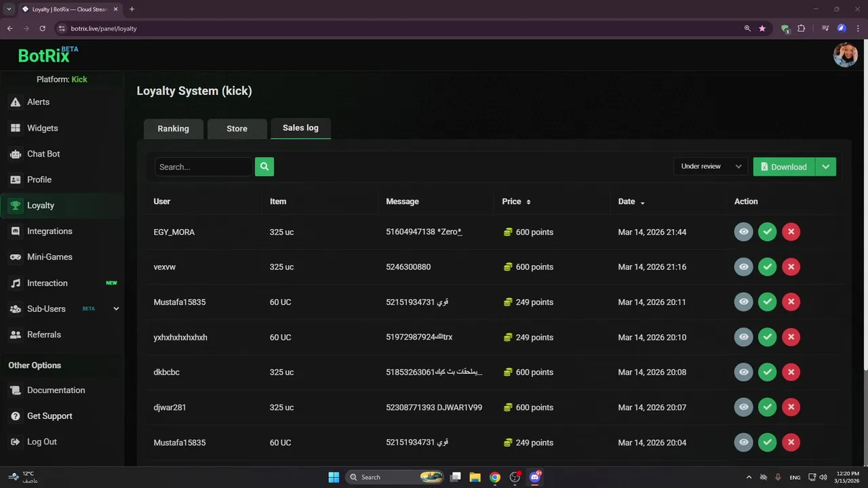Select the Loyalty BotRix browser tab

tap(69, 9)
